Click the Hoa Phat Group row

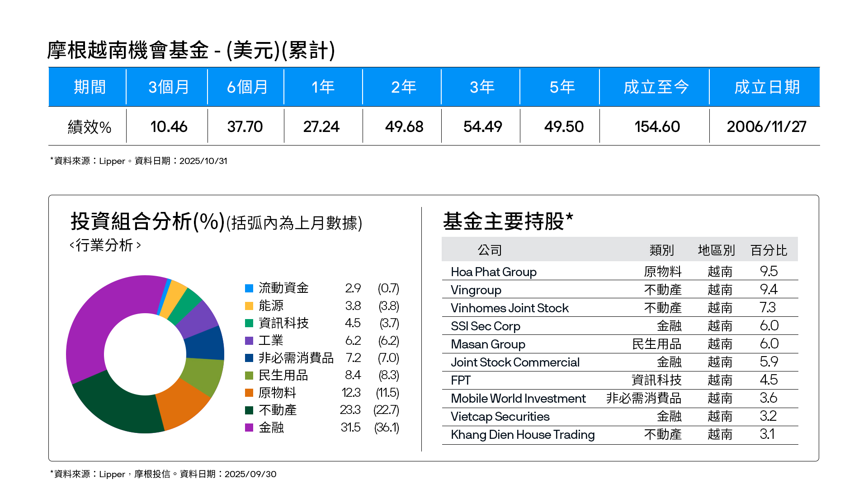click(494, 272)
